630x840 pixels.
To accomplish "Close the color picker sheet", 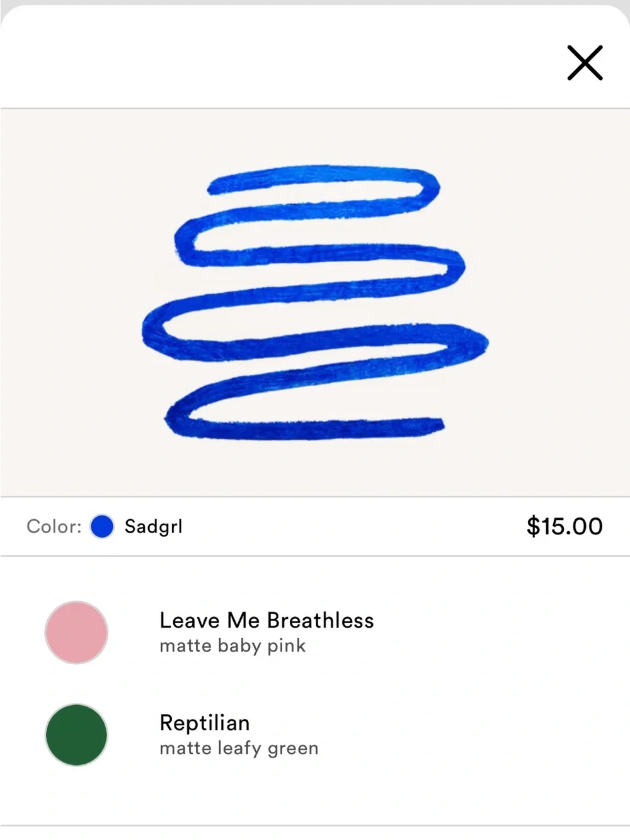I will tap(585, 62).
